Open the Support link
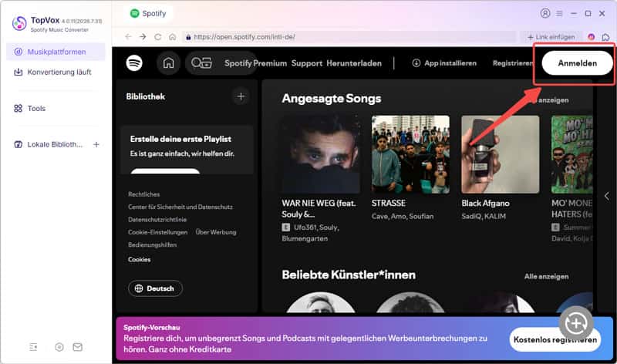The image size is (617, 364). 306,63
